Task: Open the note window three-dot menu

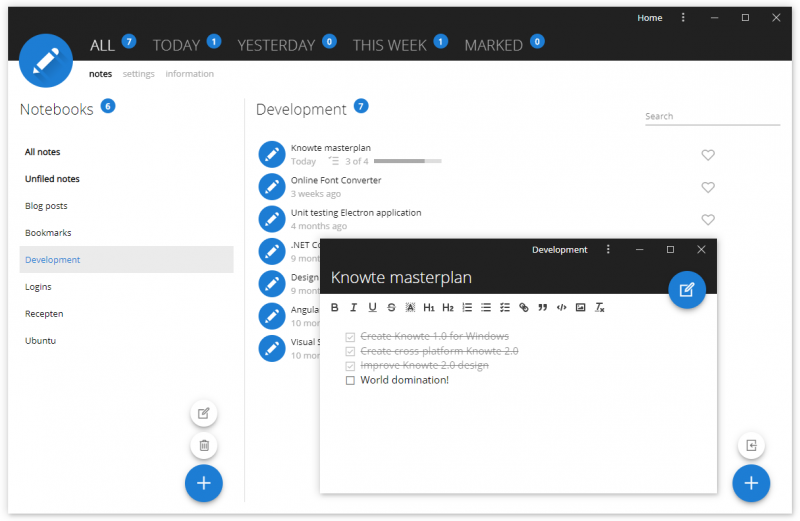Action: click(608, 249)
